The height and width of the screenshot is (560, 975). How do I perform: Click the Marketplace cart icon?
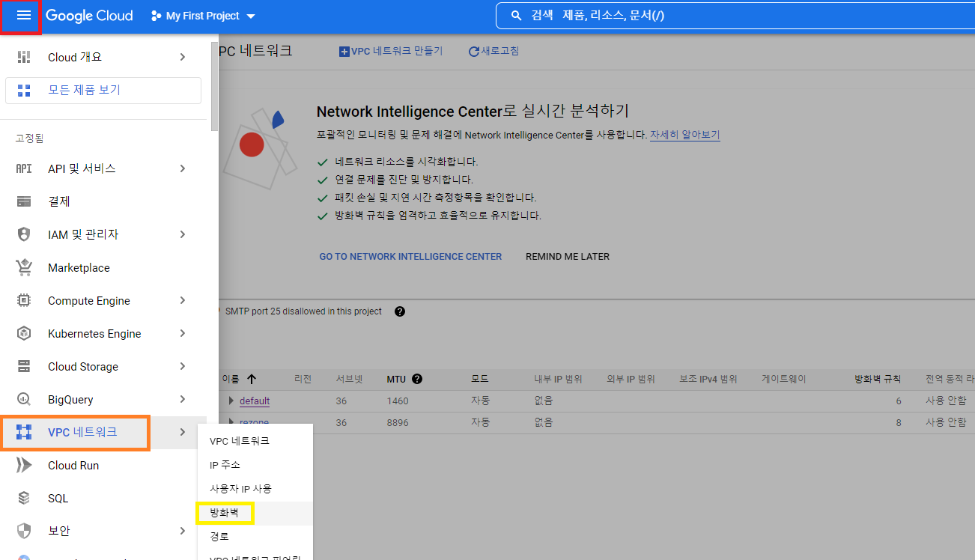[24, 267]
